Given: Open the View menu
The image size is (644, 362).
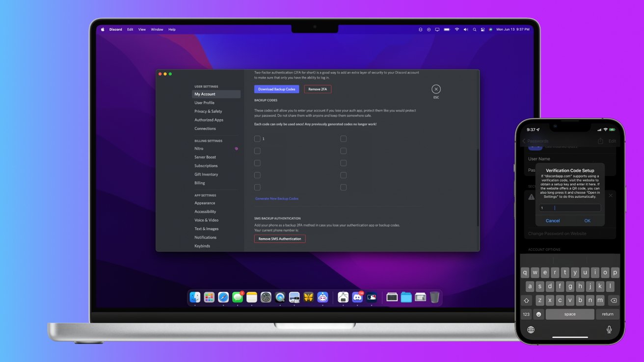Looking at the screenshot, I should (142, 29).
